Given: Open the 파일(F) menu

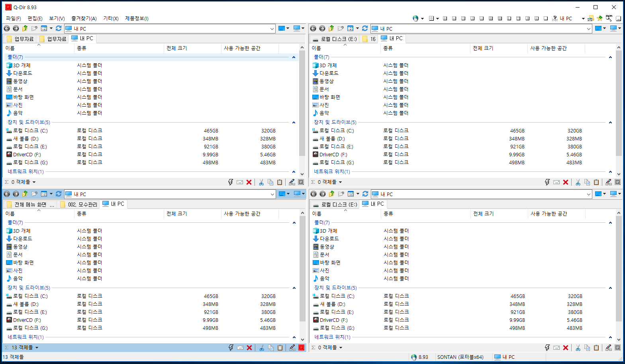Looking at the screenshot, I should point(14,18).
